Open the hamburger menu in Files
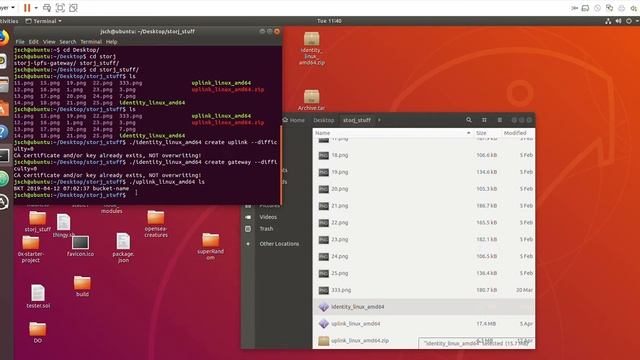This screenshot has width=640, height=360. pos(500,120)
